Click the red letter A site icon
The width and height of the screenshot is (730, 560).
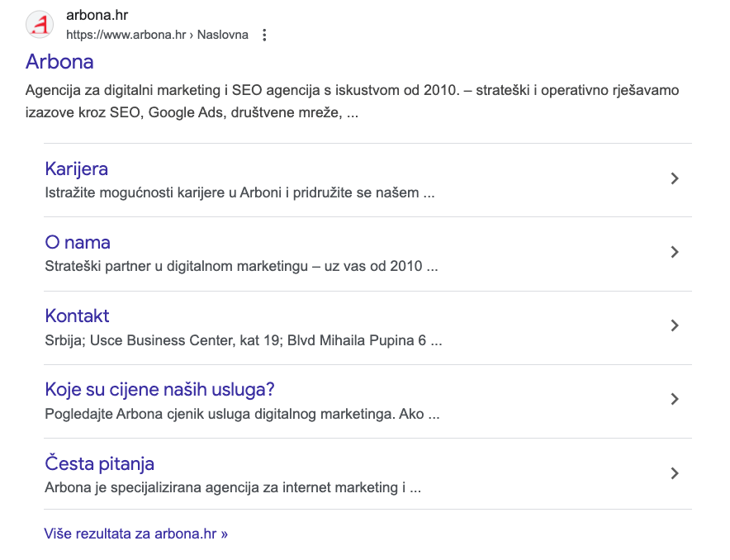pyautogui.click(x=39, y=24)
